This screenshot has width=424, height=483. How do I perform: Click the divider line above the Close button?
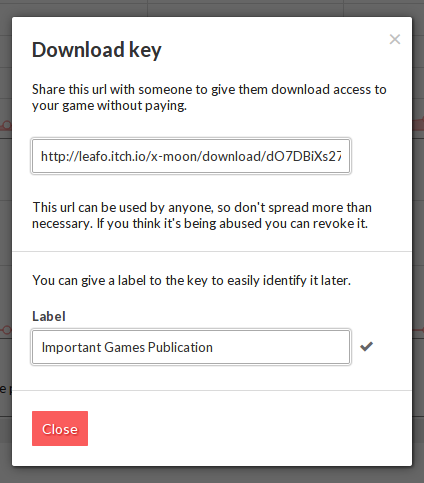pos(212,390)
